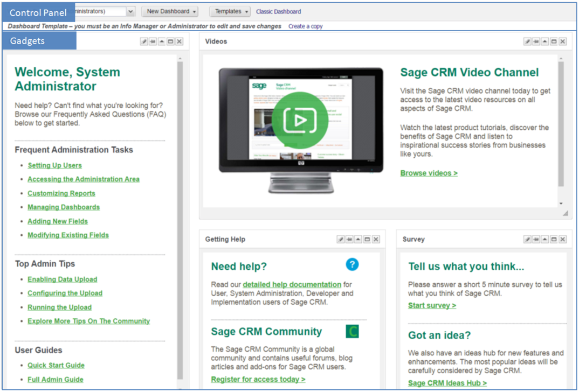Maximize the Survey gadget
579x392 pixels.
[x=554, y=239]
